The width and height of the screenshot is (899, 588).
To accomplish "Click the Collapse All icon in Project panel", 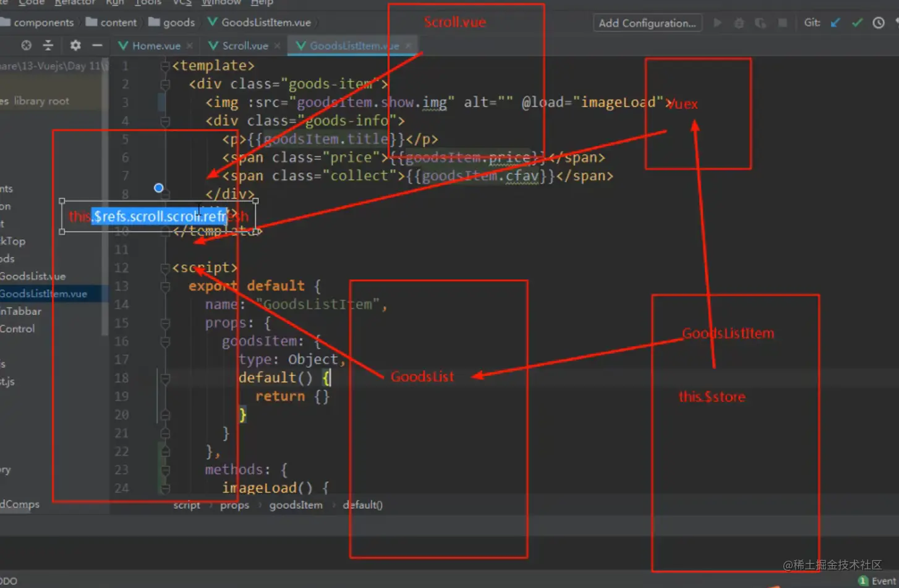I will point(48,45).
